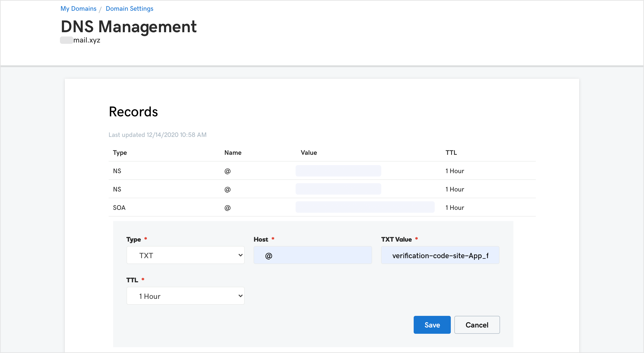Click the SOA record value field
The height and width of the screenshot is (353, 644).
pos(365,207)
